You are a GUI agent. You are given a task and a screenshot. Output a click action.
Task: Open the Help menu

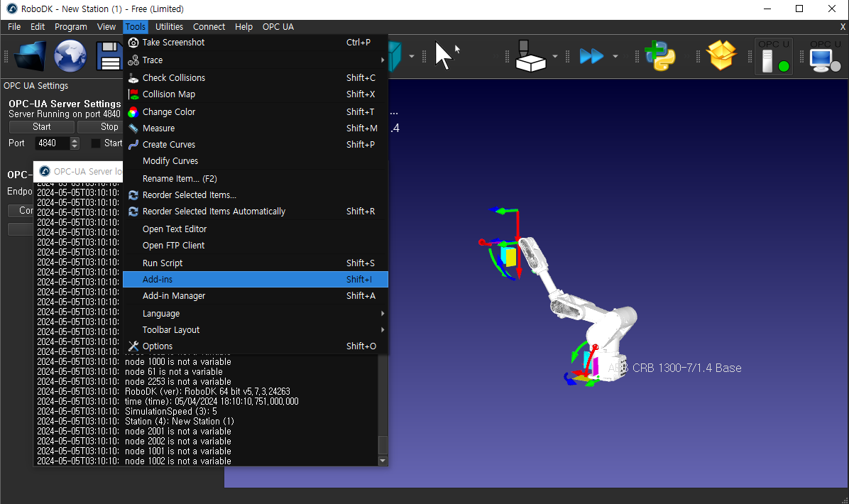(243, 26)
